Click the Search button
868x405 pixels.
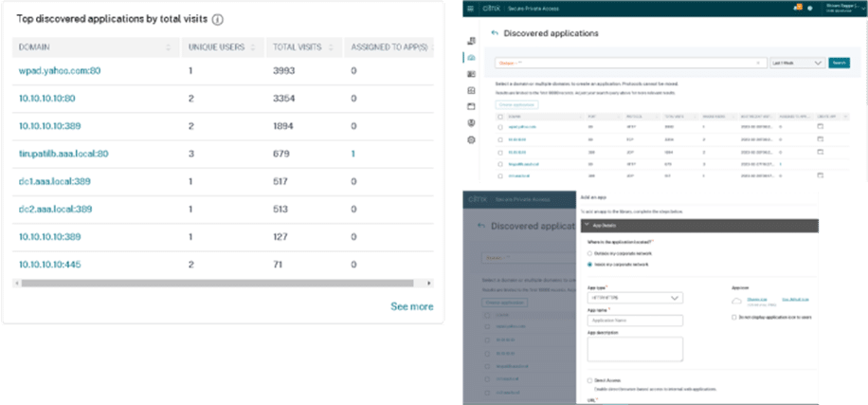pos(840,64)
